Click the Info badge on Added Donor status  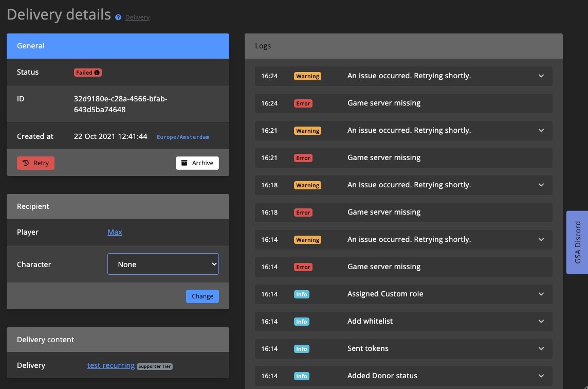coord(301,376)
